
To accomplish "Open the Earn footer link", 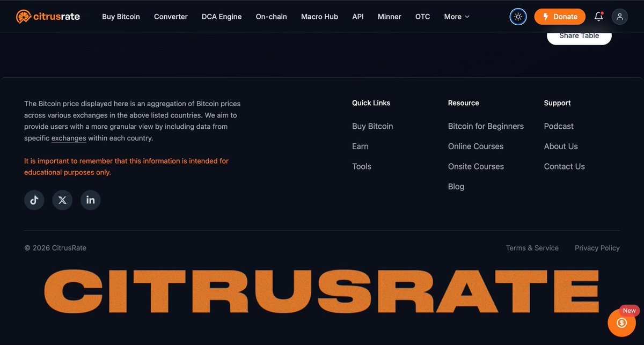I will (360, 146).
